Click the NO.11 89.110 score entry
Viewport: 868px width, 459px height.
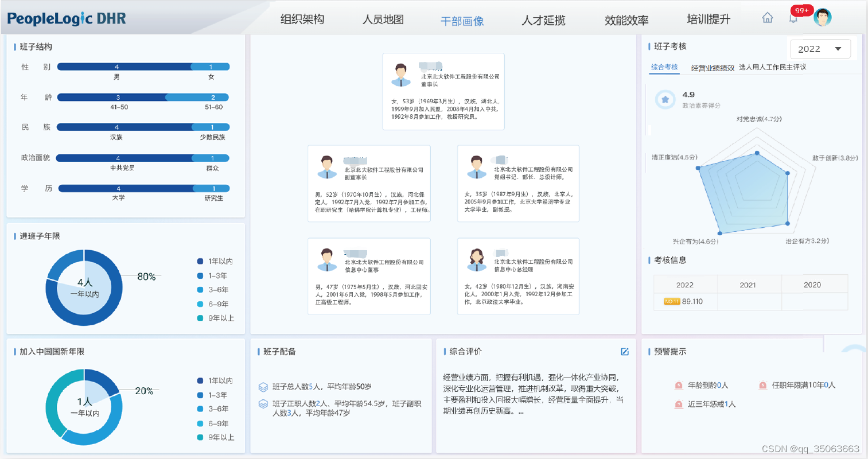click(x=684, y=301)
